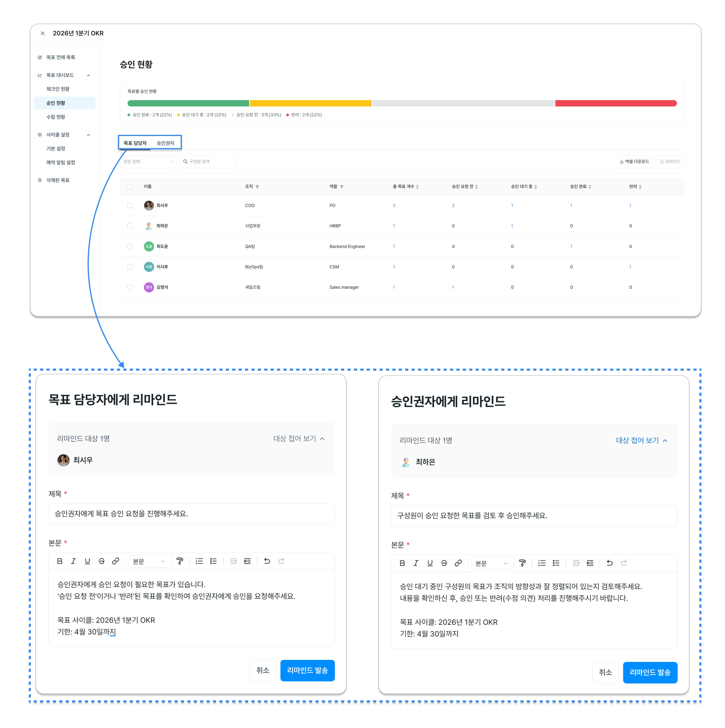Collapse targets in 승인권자 reminder dialog
Viewport: 725px width, 728px height.
[x=642, y=441]
